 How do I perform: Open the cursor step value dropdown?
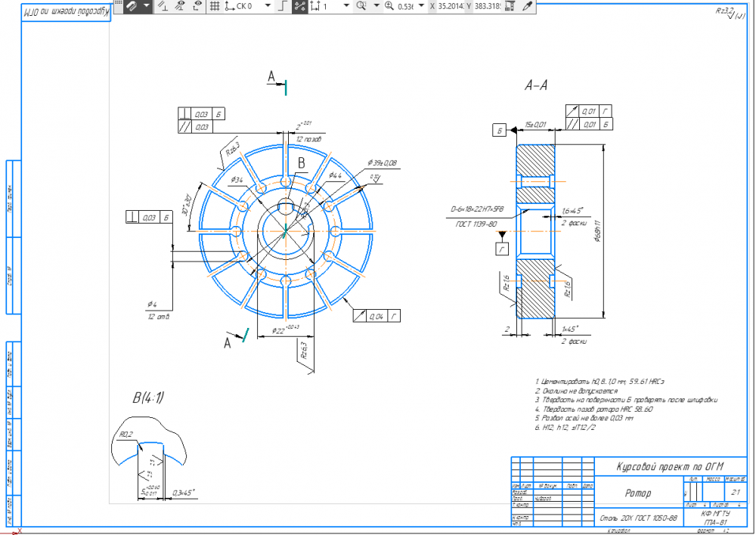pyautogui.click(x=346, y=6)
